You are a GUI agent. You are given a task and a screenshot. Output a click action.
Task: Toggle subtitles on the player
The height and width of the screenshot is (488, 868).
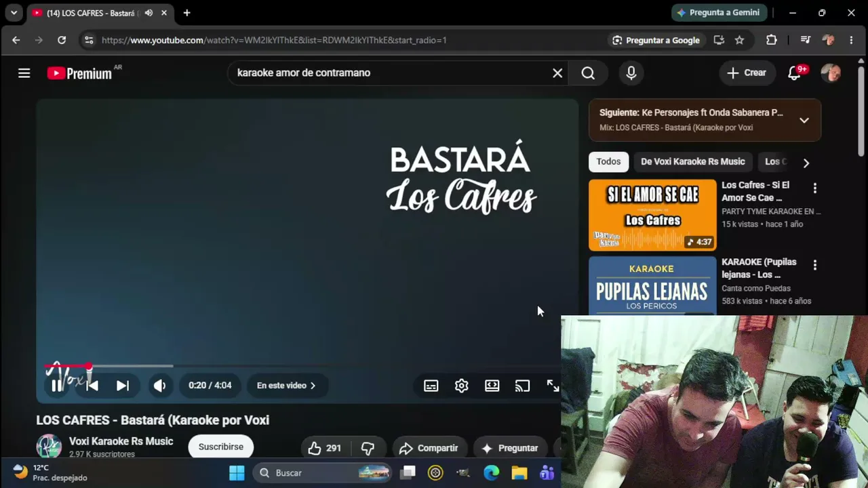tap(431, 386)
